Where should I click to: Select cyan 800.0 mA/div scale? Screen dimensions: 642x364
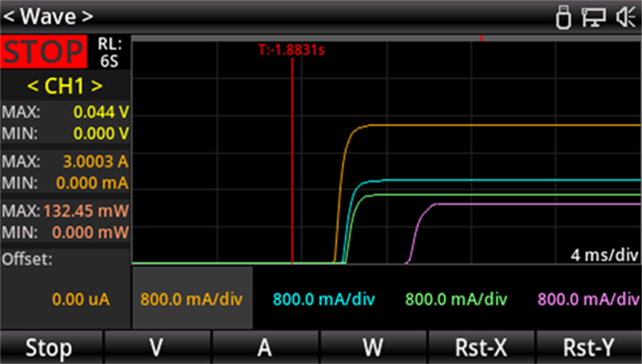pyautogui.click(x=323, y=299)
